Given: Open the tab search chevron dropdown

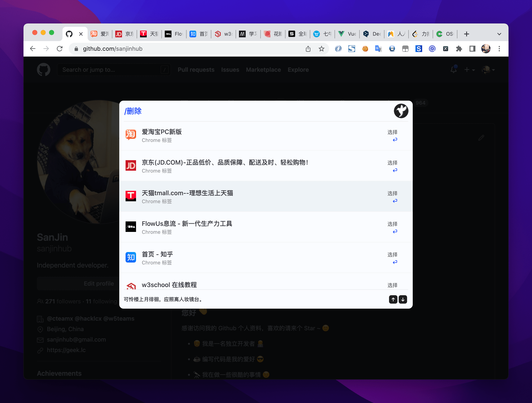Looking at the screenshot, I should click(499, 34).
